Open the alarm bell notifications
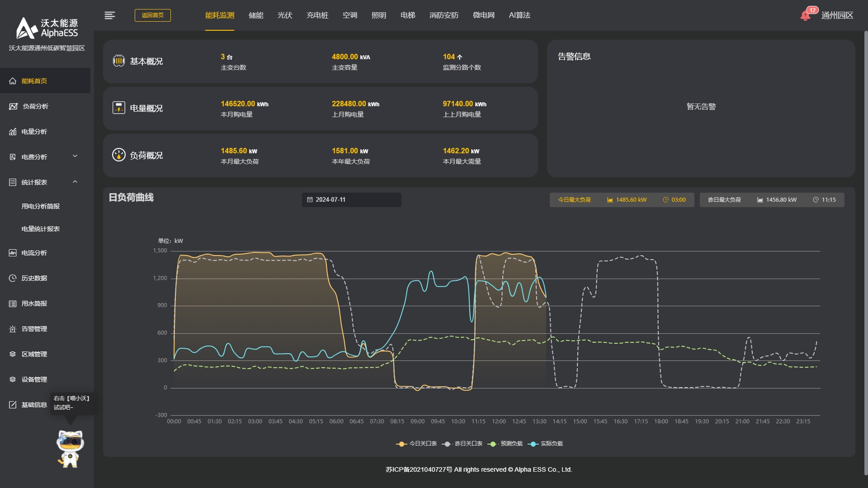The image size is (868, 488). coord(805,16)
